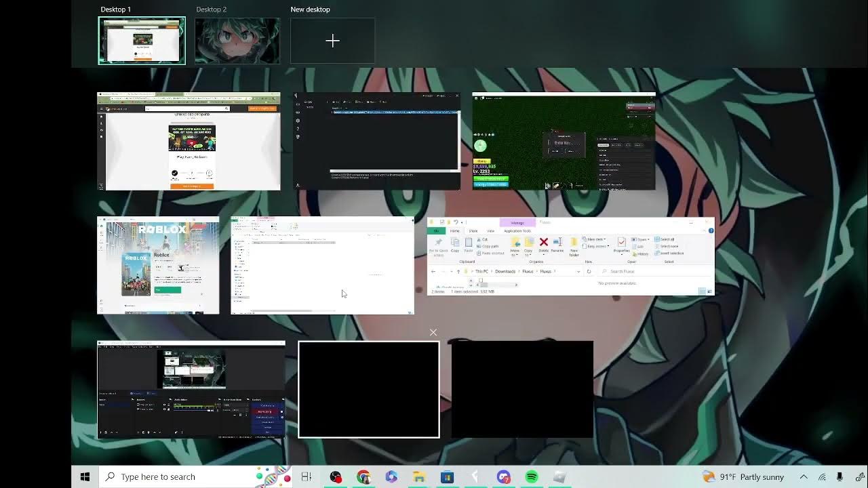Open the Share tab in File Explorer

click(473, 231)
